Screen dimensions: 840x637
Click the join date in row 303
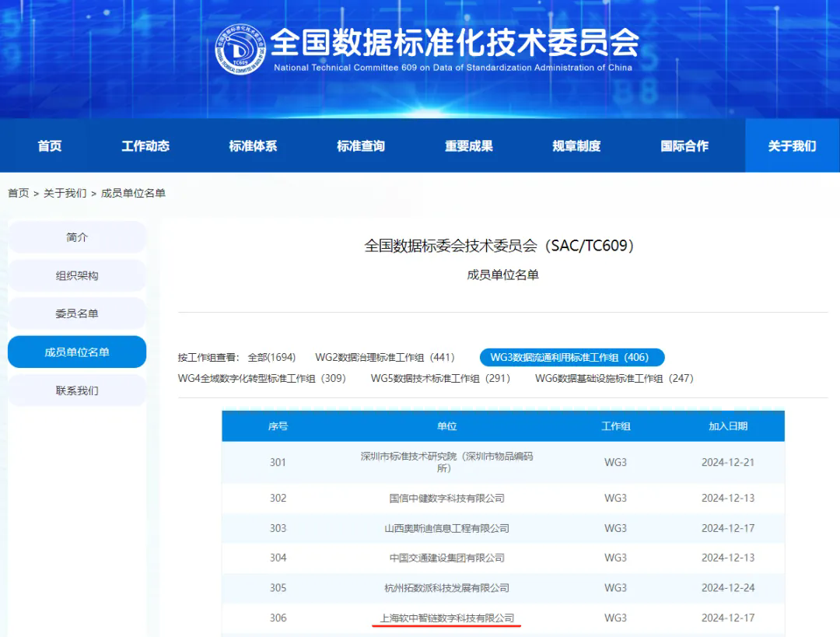click(728, 528)
